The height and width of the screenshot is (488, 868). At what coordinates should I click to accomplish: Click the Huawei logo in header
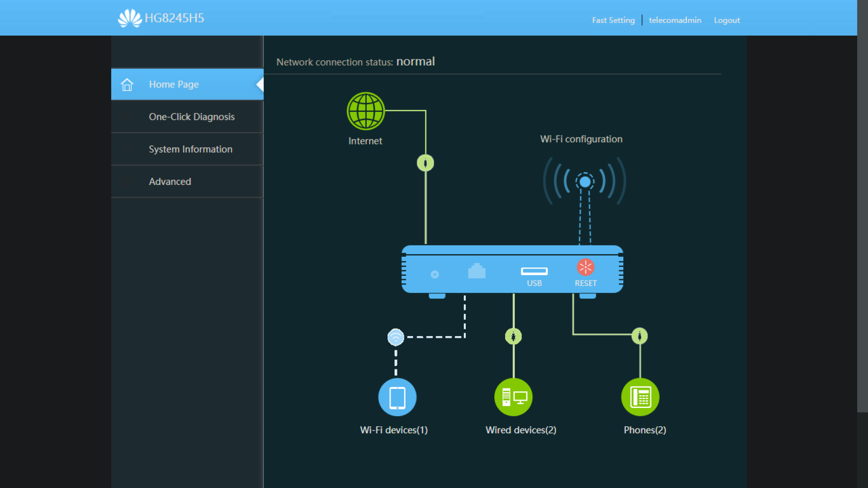(130, 18)
